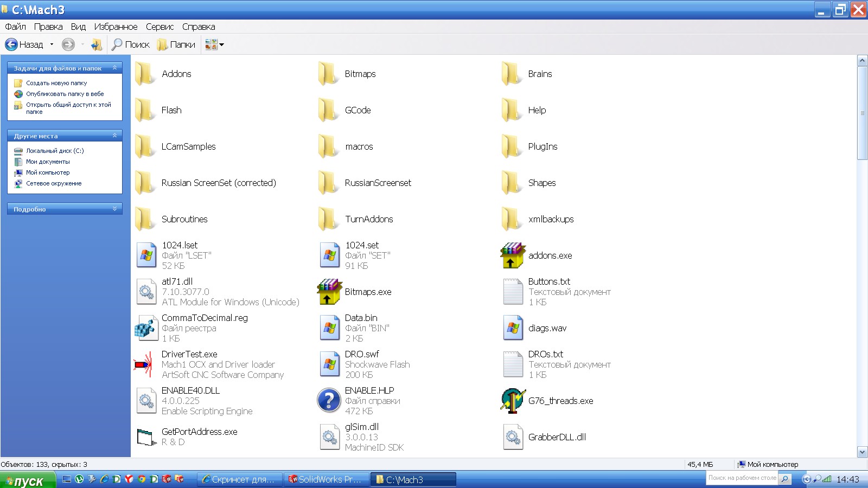The height and width of the screenshot is (488, 868).
Task: Select the addons.exe archive icon
Action: click(513, 255)
